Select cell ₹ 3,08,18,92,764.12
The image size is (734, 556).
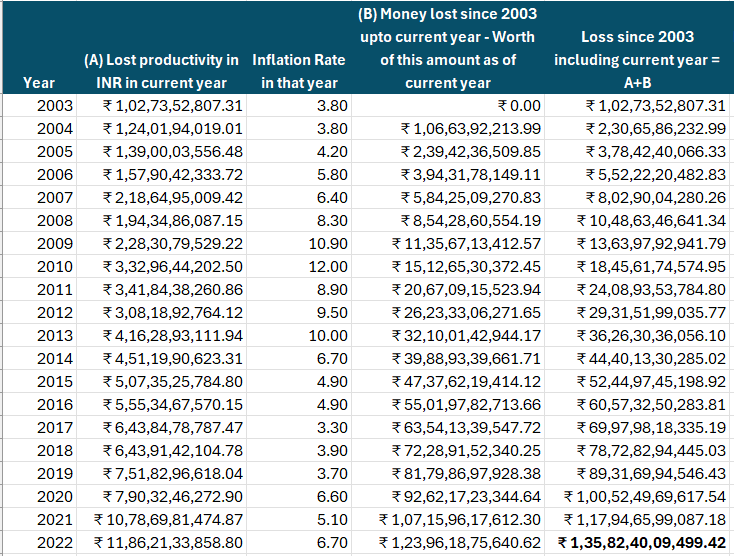coord(161,313)
